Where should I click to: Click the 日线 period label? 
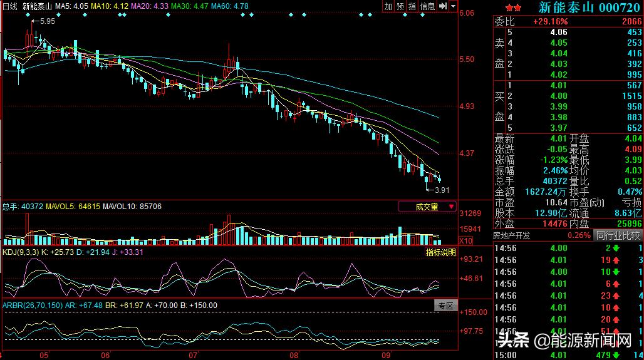(10, 6)
